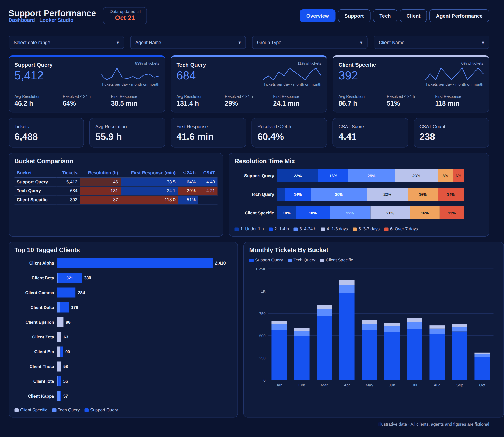This screenshot has width=504, height=437.
Task: Click the Tech Query sparkline chart
Action: tap(292, 74)
